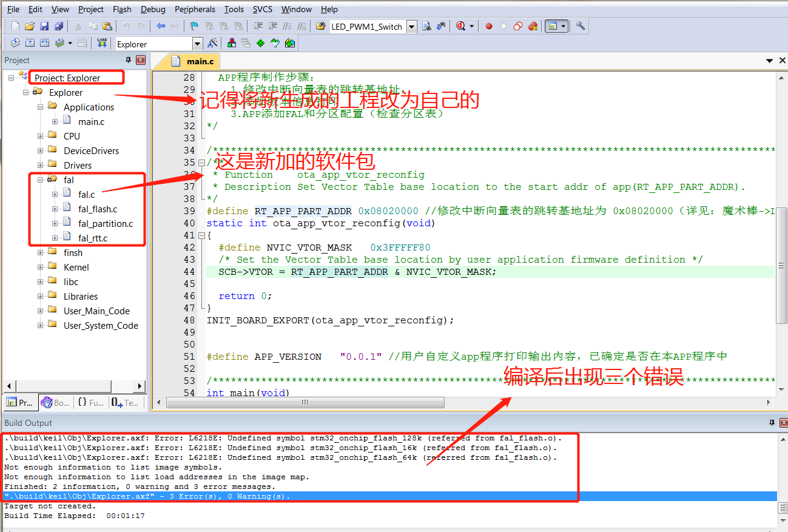Collapse code fold at line 35

pos(201,163)
